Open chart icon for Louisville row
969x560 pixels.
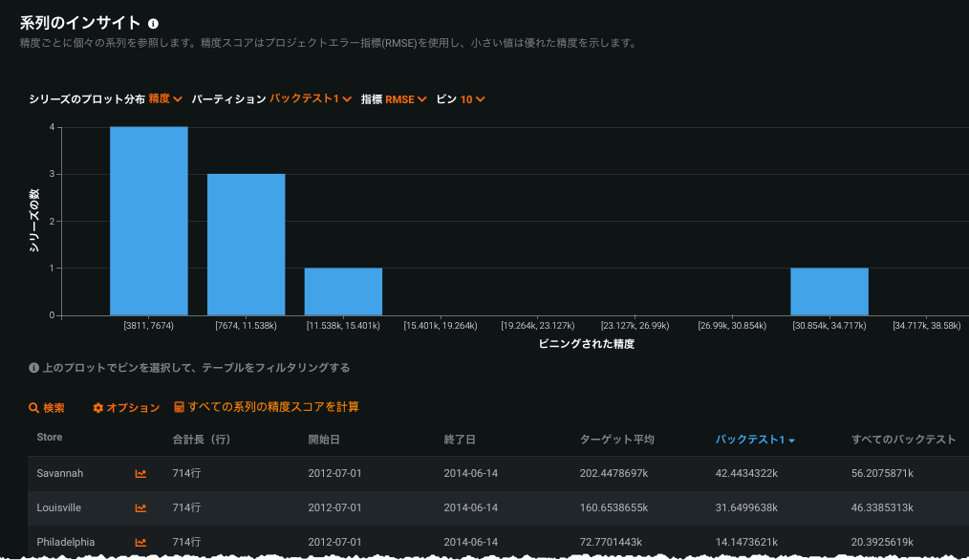[140, 508]
